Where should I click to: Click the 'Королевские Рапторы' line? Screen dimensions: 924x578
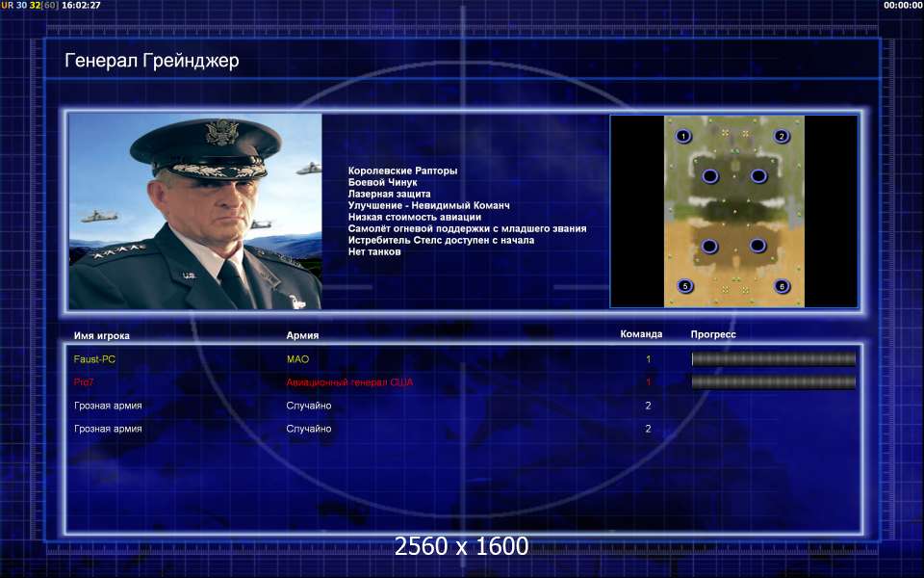click(x=402, y=171)
